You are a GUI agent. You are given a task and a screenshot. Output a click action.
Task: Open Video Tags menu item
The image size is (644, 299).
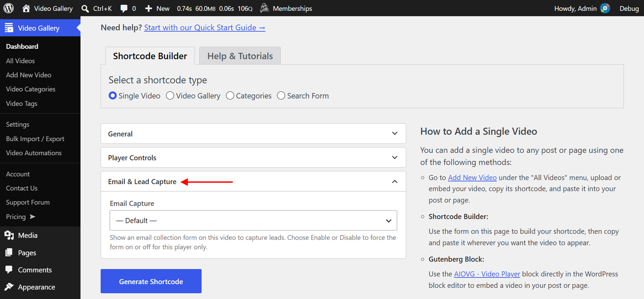pyautogui.click(x=22, y=104)
